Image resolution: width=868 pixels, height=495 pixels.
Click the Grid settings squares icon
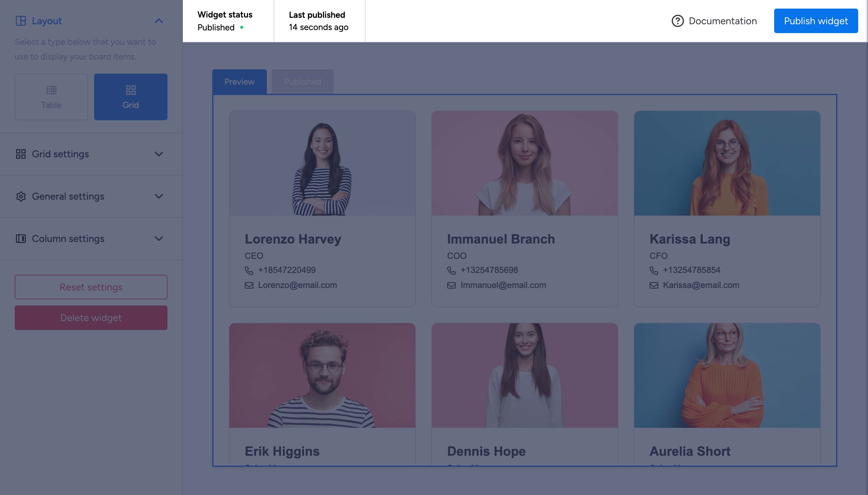[x=21, y=154]
